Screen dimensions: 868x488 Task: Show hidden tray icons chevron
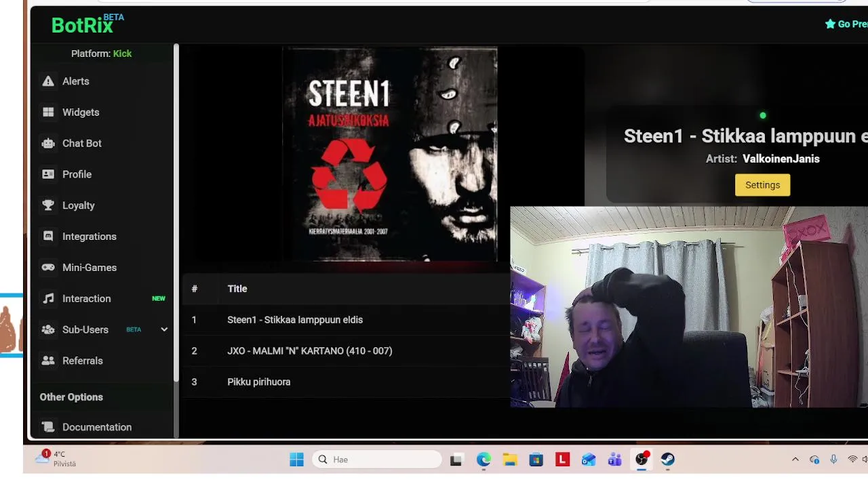pyautogui.click(x=795, y=460)
